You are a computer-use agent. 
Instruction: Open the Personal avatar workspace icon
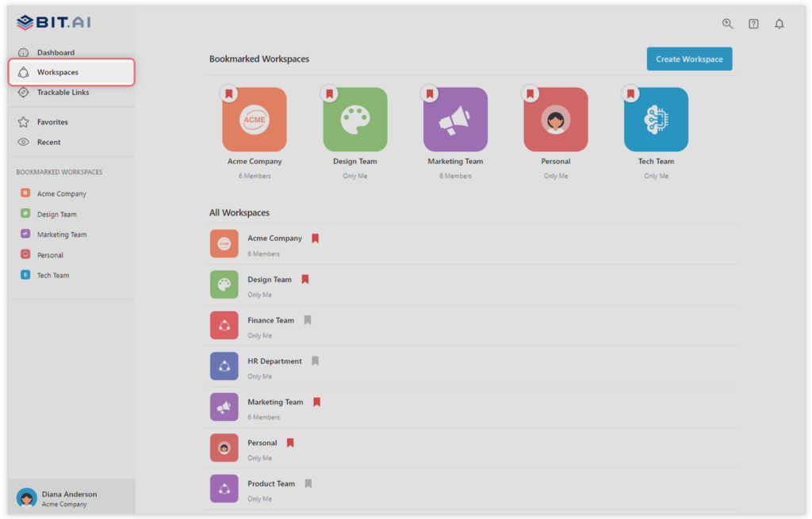(x=555, y=119)
